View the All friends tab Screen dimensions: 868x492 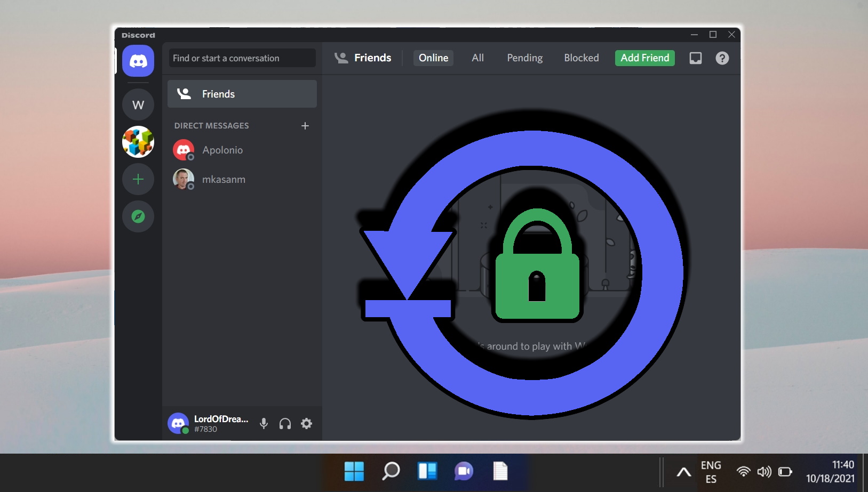point(477,58)
